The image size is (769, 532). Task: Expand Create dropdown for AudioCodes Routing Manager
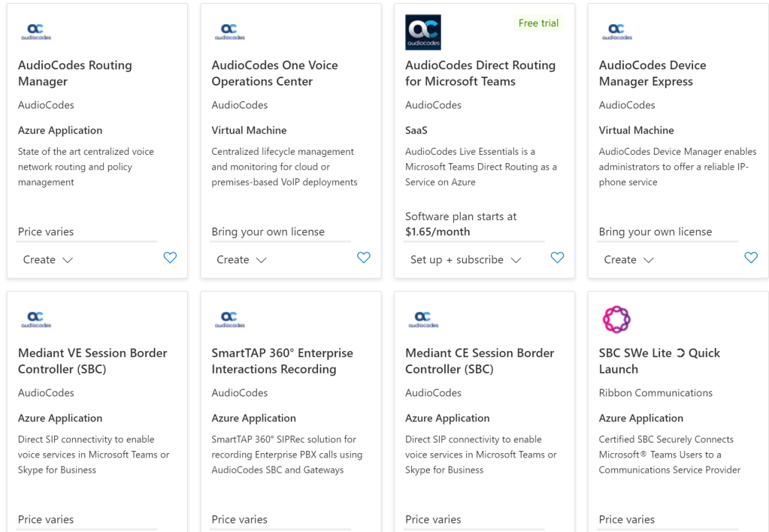pyautogui.click(x=47, y=260)
